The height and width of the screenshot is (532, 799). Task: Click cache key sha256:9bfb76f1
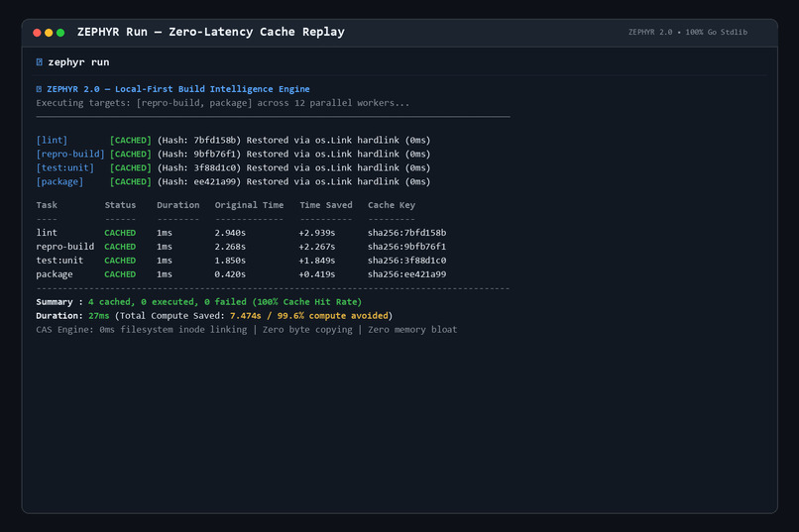[406, 246]
